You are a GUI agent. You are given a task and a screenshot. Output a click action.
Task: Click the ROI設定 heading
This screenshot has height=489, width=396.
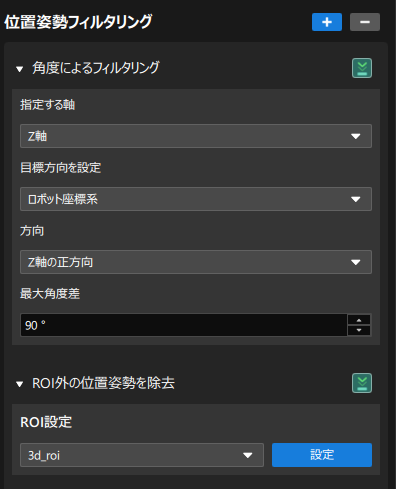coord(46,422)
